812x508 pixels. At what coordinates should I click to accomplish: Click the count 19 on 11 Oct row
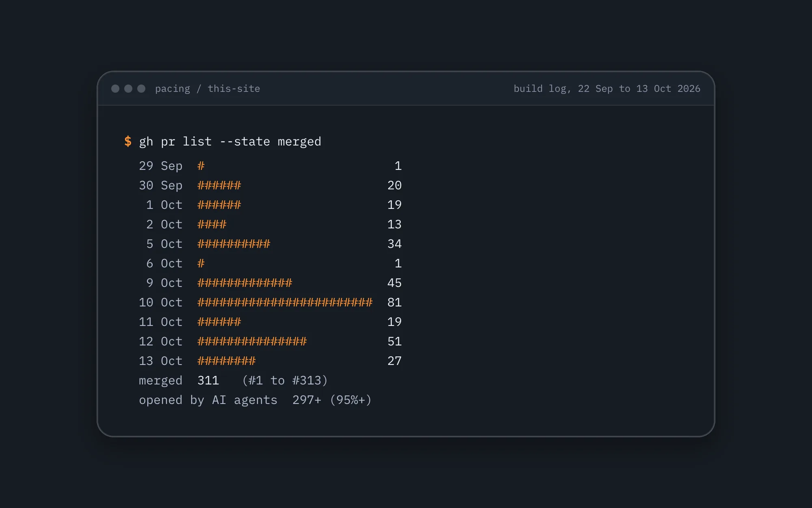395,322
